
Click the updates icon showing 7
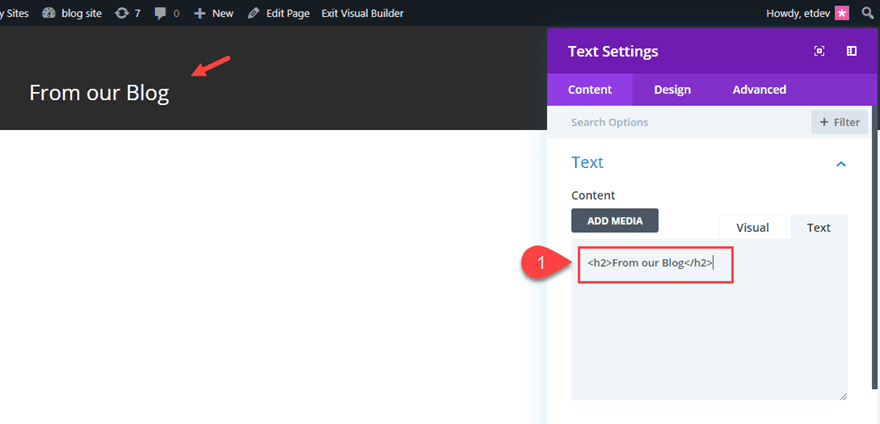127,13
